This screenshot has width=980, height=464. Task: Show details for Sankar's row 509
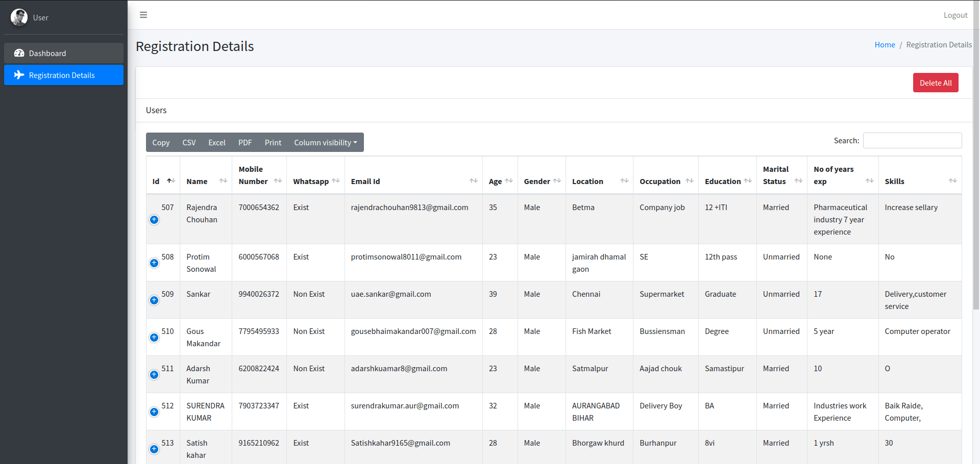click(x=154, y=300)
